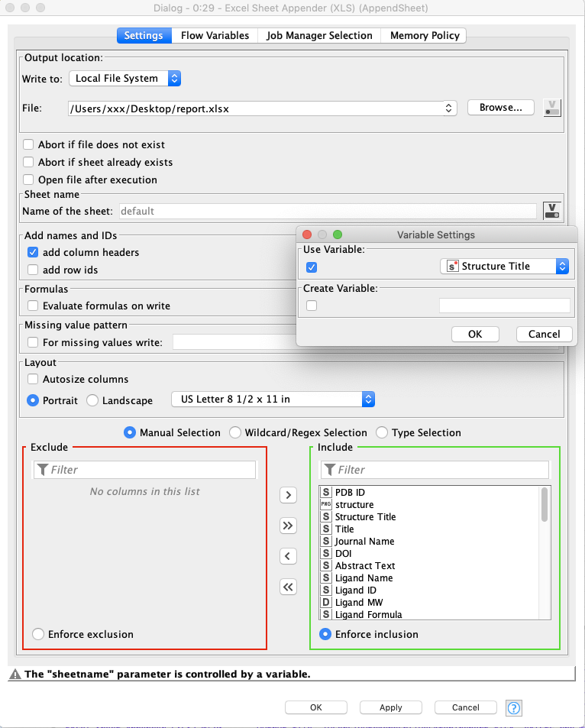Viewport: 585px width, 728px height.
Task: Enable Autosize columns
Action: [x=33, y=379]
